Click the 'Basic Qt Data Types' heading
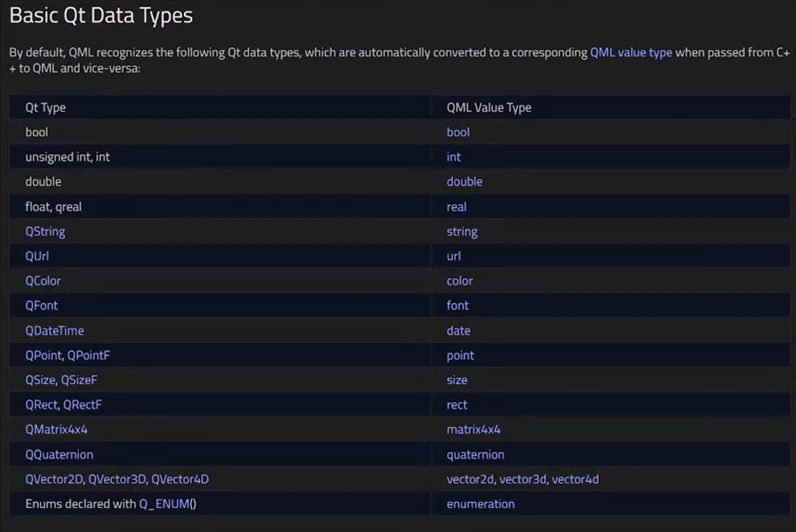 [x=101, y=15]
